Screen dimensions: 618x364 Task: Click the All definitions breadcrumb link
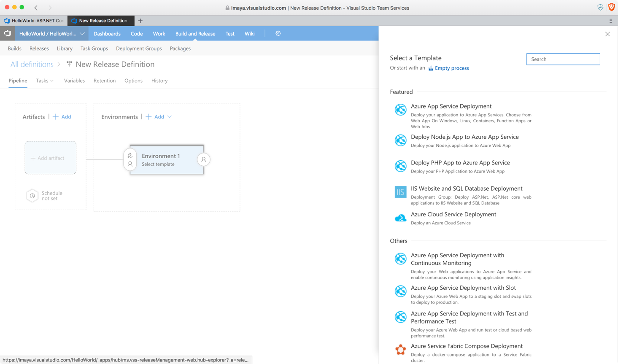[32, 64]
